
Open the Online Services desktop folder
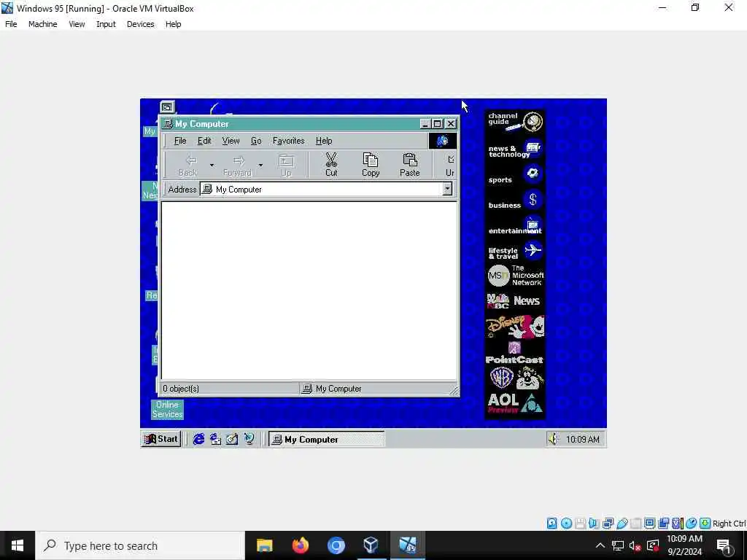pyautogui.click(x=167, y=409)
